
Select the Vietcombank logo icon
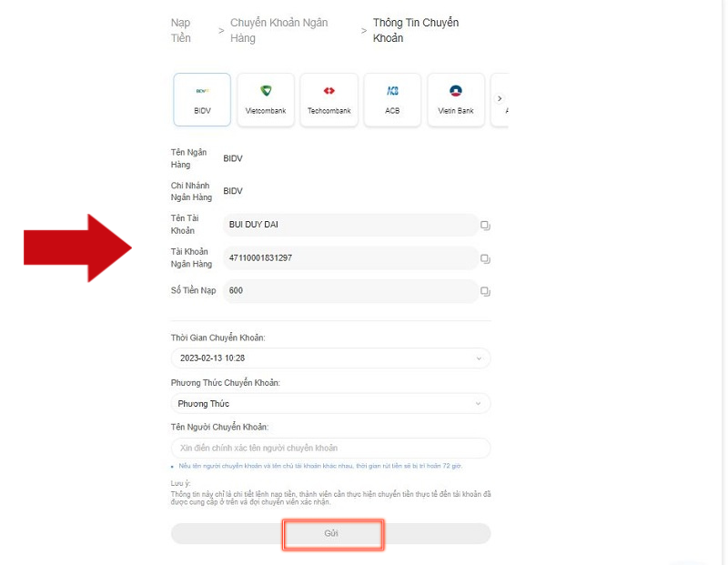265,91
